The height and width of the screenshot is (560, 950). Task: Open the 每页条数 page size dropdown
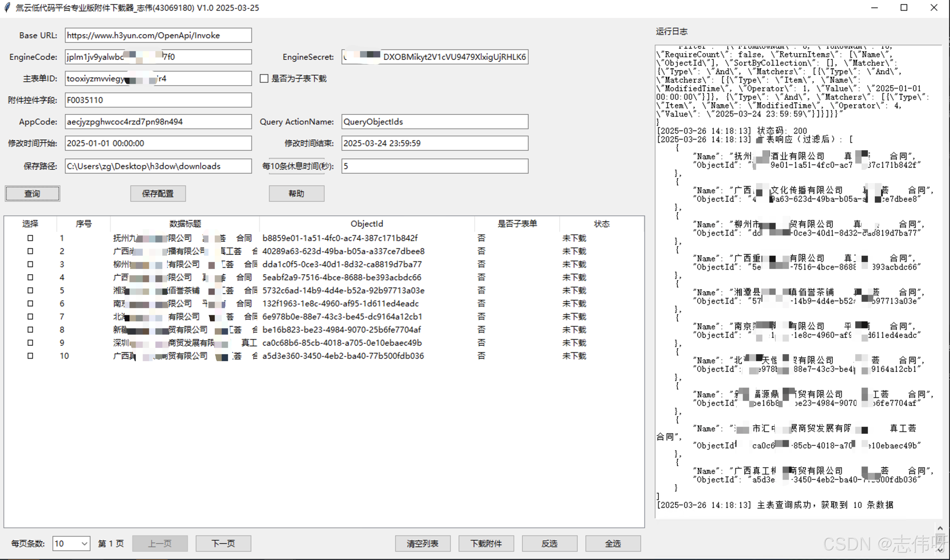click(x=85, y=544)
